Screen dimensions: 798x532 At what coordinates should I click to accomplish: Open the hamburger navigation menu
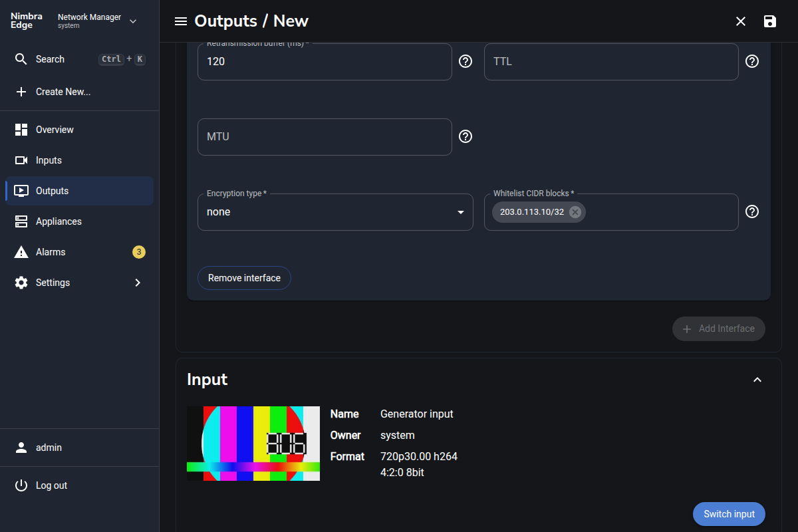coord(180,21)
